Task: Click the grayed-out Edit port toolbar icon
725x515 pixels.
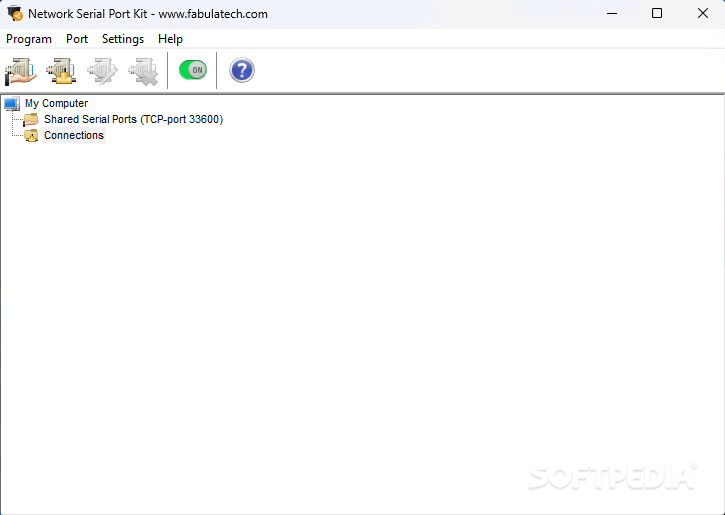Action: point(102,71)
